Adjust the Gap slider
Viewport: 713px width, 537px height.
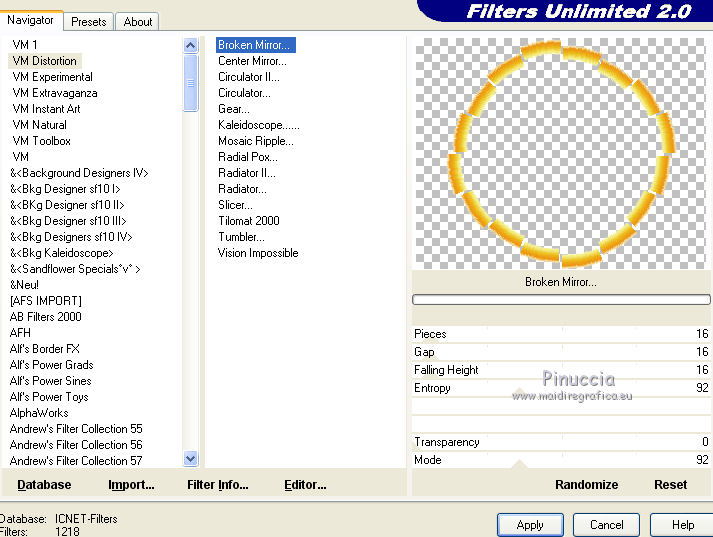click(561, 352)
